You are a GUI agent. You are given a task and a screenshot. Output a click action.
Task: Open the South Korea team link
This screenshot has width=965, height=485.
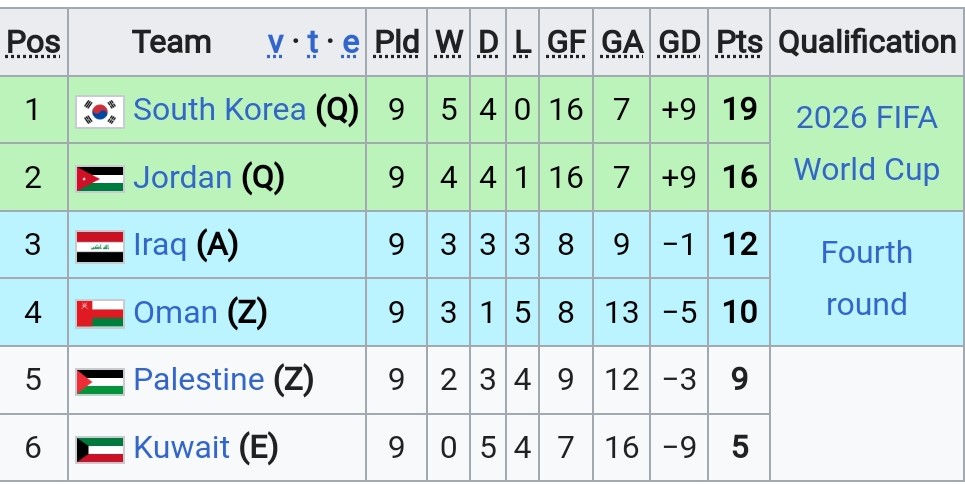(219, 110)
